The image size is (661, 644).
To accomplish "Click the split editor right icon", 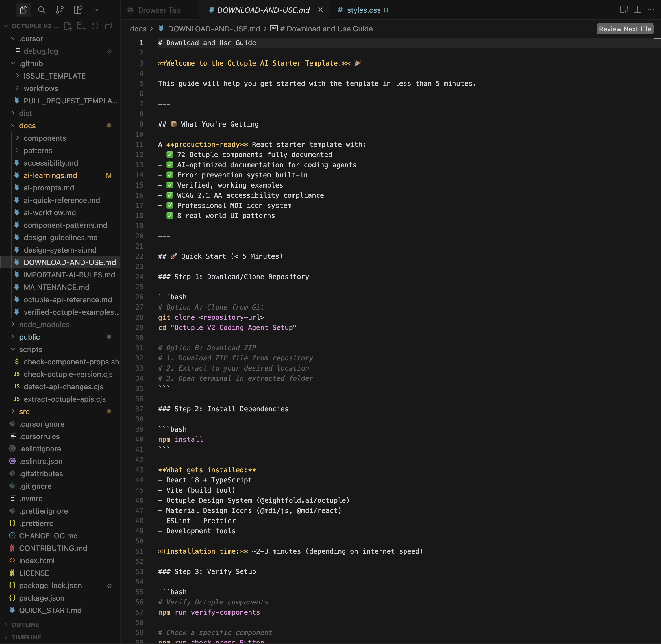I will point(637,10).
